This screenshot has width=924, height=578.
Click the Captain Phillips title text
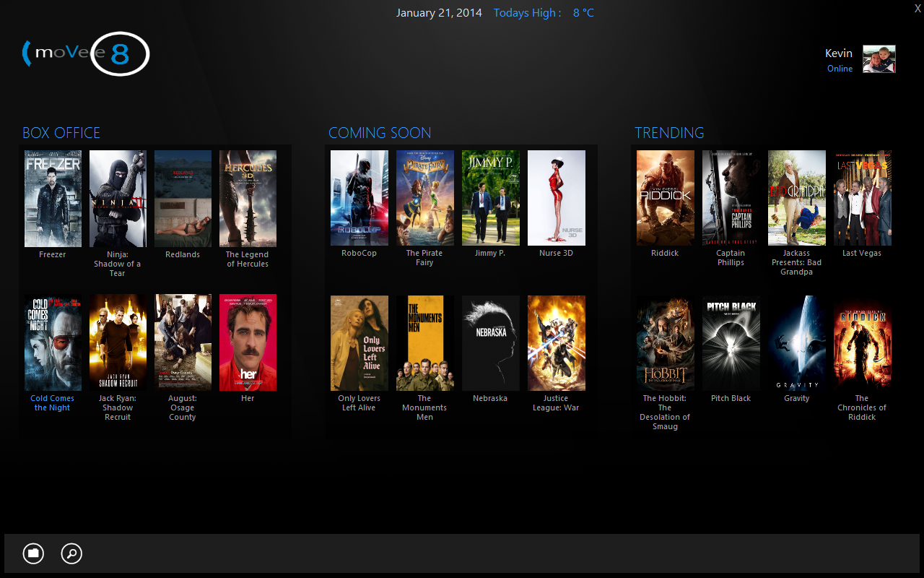click(x=731, y=258)
